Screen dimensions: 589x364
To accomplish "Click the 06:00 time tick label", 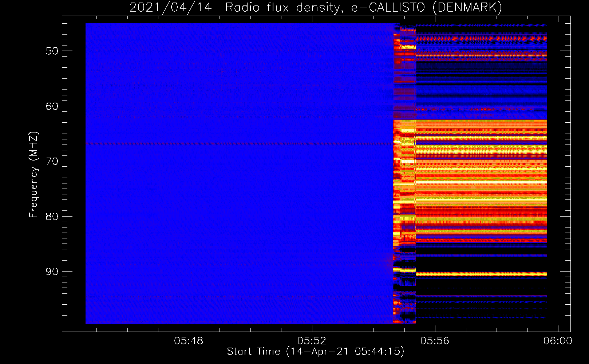I will click(x=558, y=341).
